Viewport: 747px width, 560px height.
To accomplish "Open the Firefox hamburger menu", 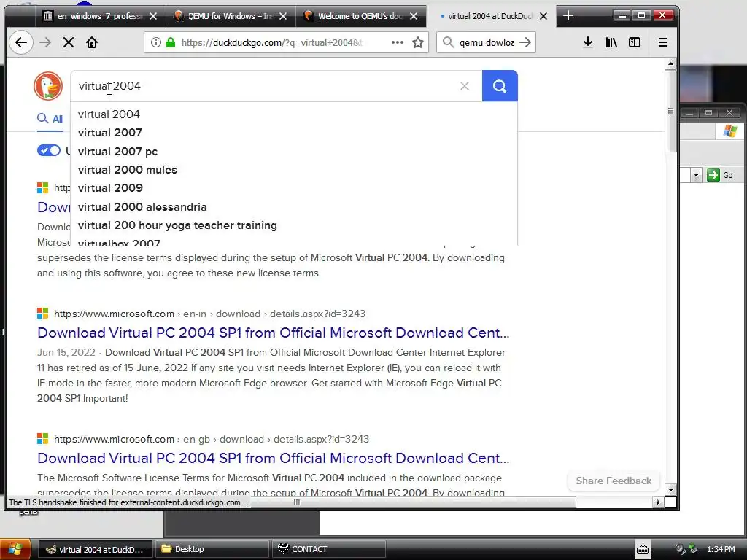I will coord(662,42).
